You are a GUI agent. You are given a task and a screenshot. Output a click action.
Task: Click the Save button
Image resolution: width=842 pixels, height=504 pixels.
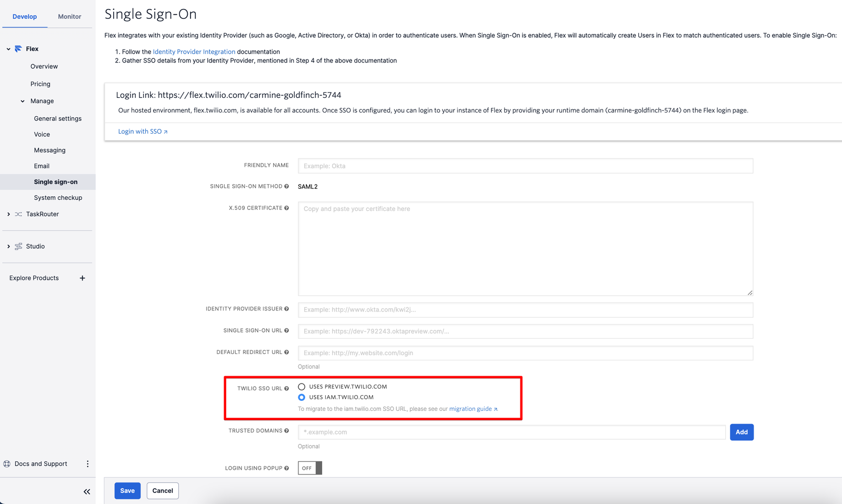coord(127,490)
